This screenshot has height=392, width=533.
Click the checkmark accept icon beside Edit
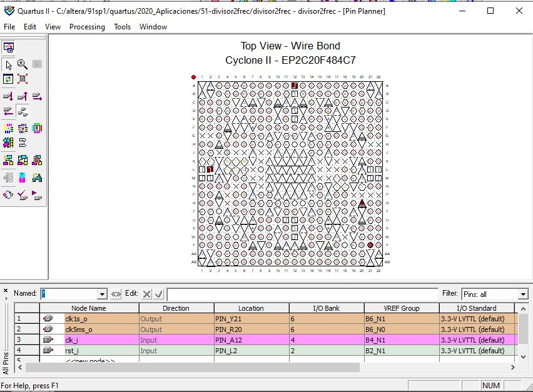click(x=159, y=294)
